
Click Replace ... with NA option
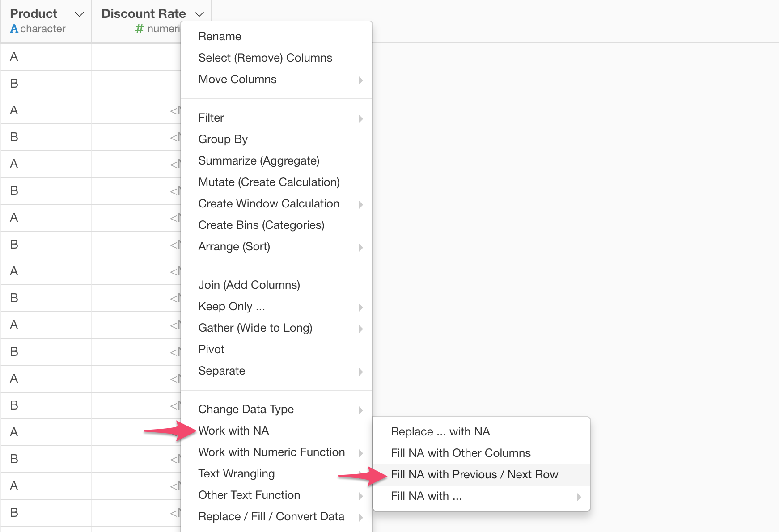(x=440, y=431)
